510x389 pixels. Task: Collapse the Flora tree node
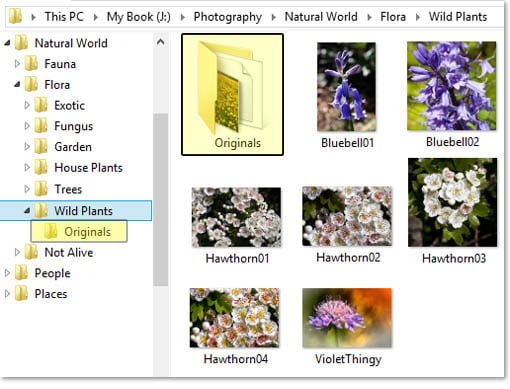17,85
